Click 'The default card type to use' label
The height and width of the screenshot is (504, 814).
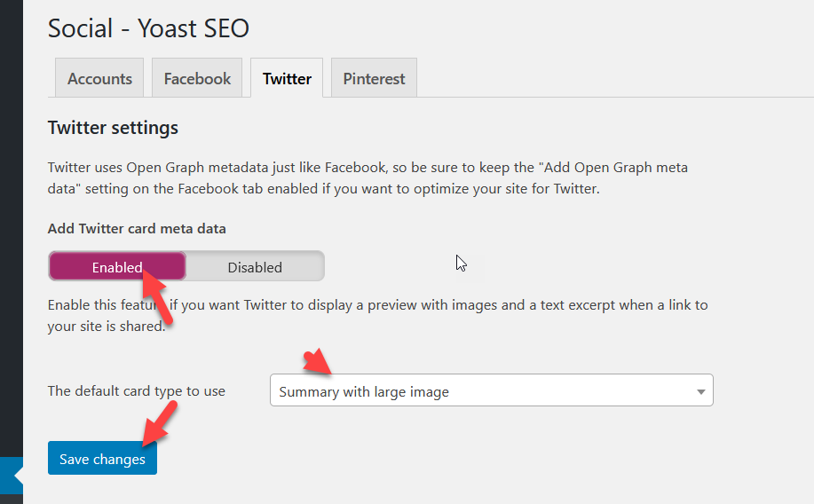pyautogui.click(x=137, y=390)
